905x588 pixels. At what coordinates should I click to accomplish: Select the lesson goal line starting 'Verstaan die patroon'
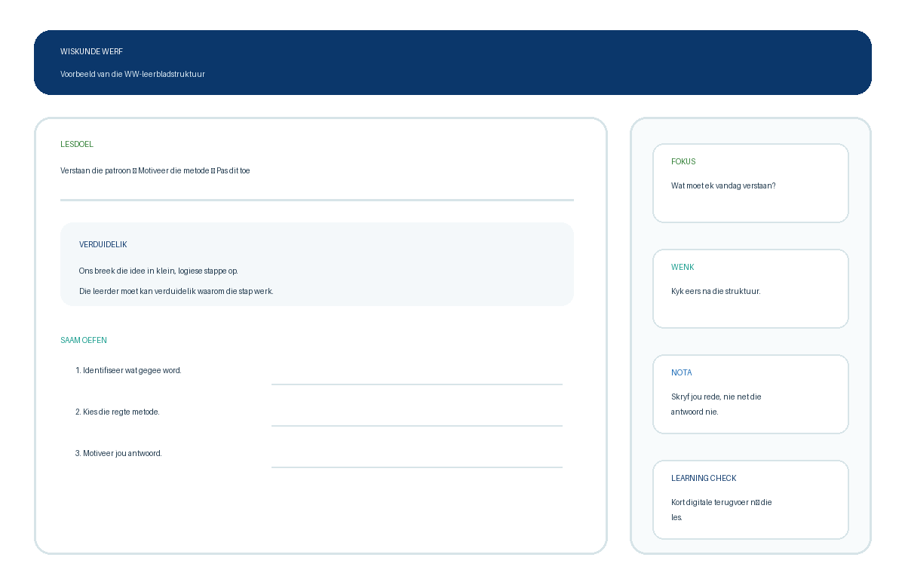(155, 170)
